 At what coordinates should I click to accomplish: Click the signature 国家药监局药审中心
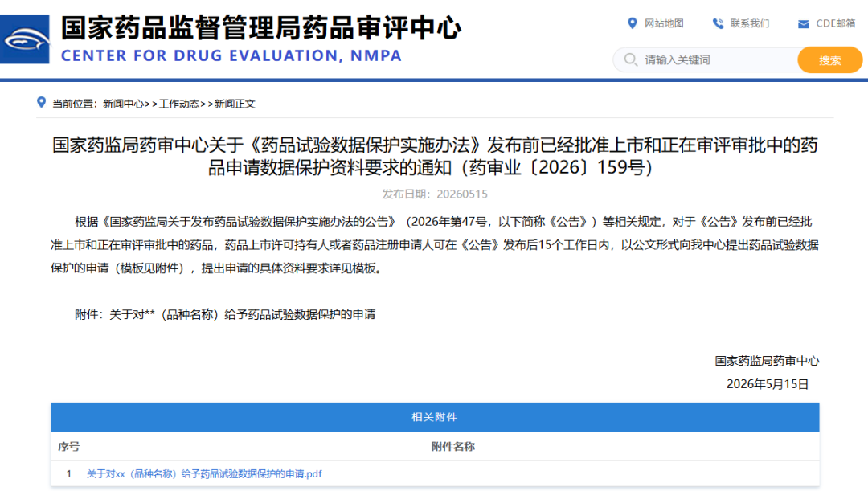(767, 361)
